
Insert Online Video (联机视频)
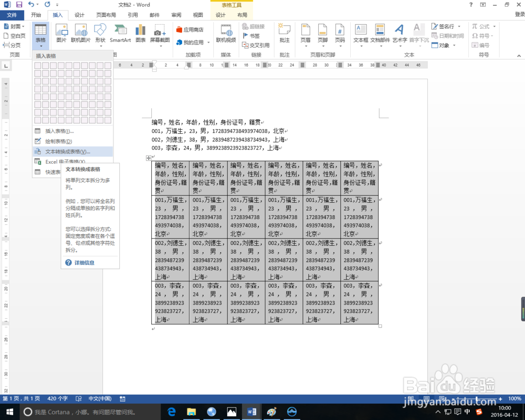tap(226, 34)
